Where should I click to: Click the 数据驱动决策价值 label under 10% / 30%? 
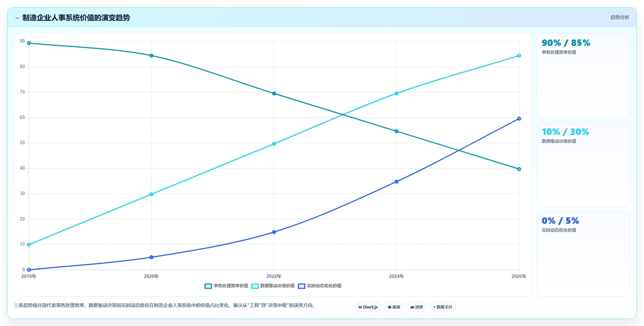[559, 141]
